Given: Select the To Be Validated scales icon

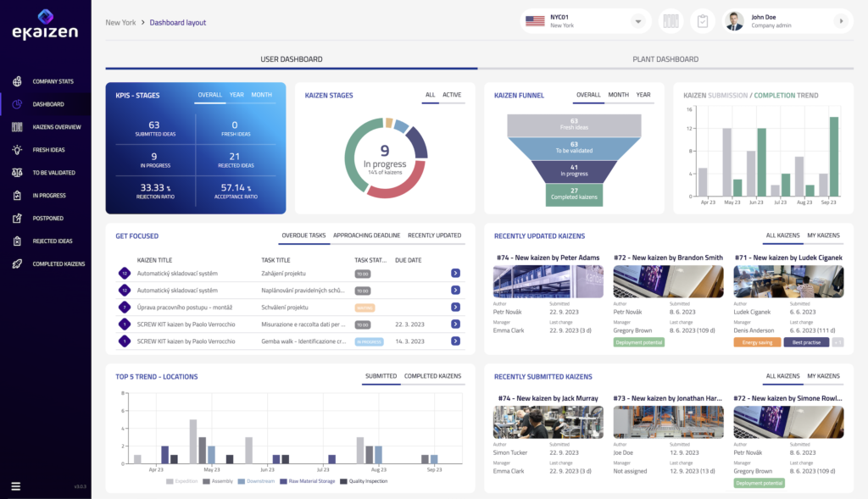Looking at the screenshot, I should (x=17, y=173).
